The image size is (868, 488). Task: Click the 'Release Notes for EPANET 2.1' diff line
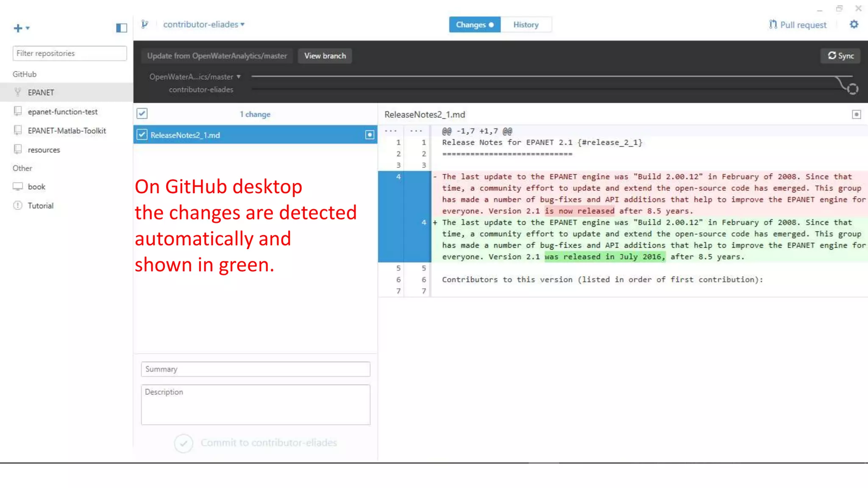[542, 143]
